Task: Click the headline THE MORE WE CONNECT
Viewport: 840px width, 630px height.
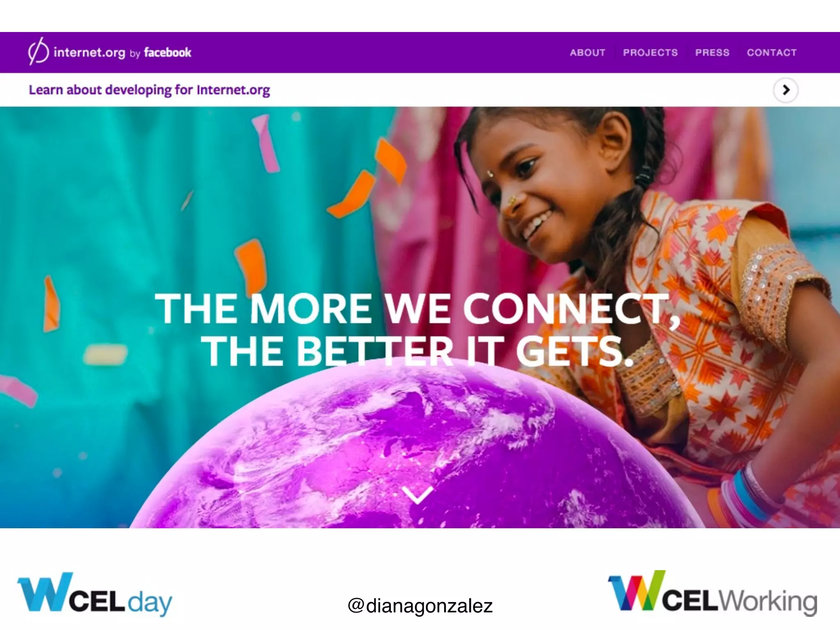Action: (418, 308)
